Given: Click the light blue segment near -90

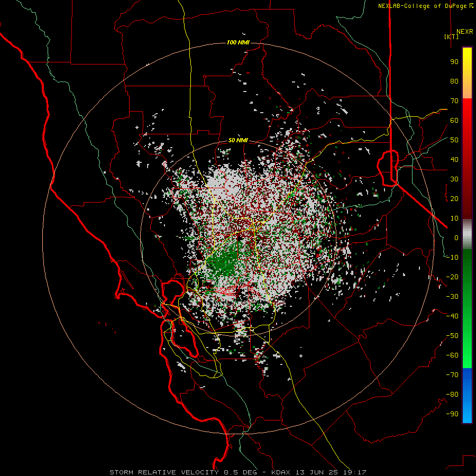Looking at the screenshot, I should [x=467, y=413].
